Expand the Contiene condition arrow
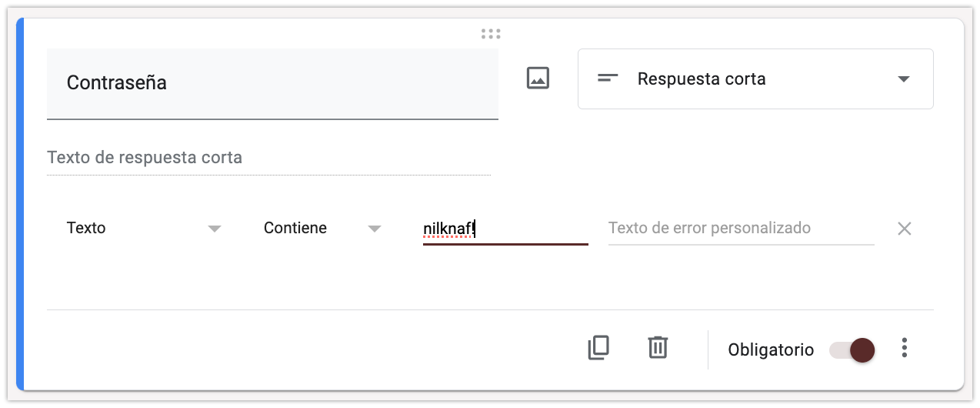 pos(375,229)
